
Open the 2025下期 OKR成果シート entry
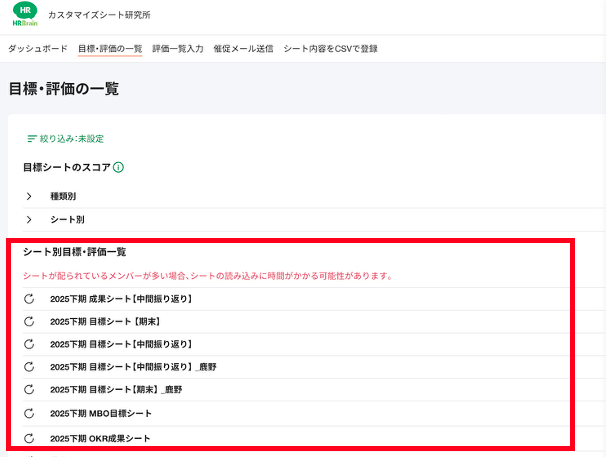(x=100, y=438)
